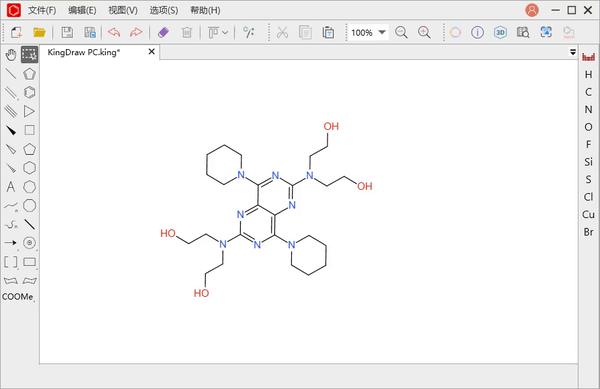Select the marquee selection tool
600x389 pixels.
click(x=29, y=55)
